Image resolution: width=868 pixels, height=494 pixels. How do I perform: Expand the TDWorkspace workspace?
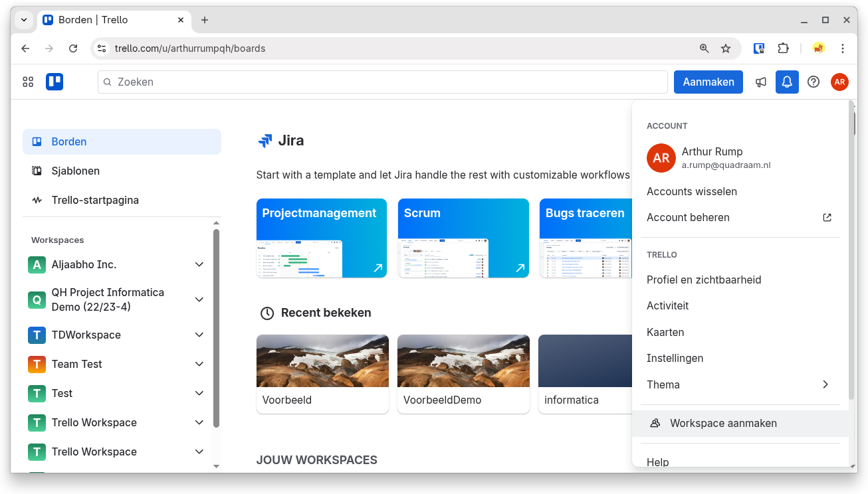click(199, 335)
